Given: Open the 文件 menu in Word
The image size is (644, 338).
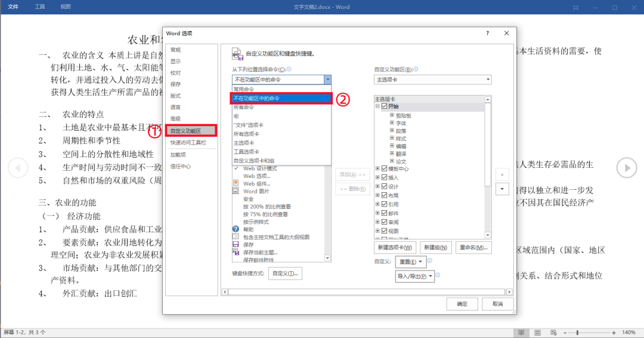Looking at the screenshot, I should pyautogui.click(x=13, y=7).
